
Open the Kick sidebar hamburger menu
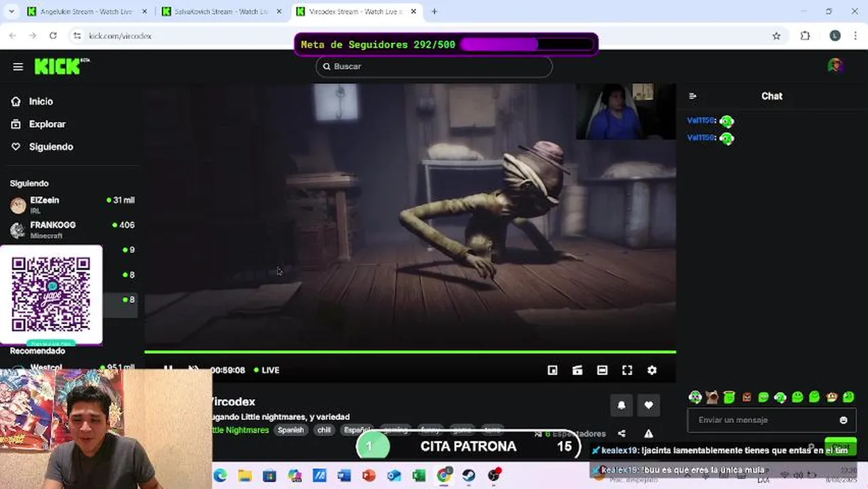(18, 67)
